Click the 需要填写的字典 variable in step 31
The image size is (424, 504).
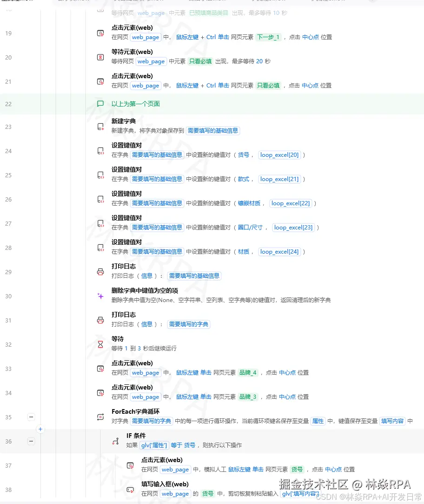click(189, 324)
